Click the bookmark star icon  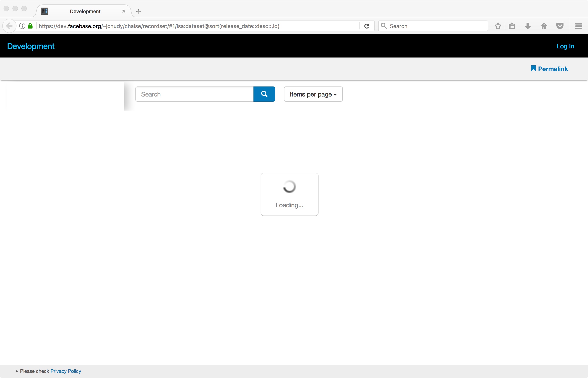pos(498,26)
